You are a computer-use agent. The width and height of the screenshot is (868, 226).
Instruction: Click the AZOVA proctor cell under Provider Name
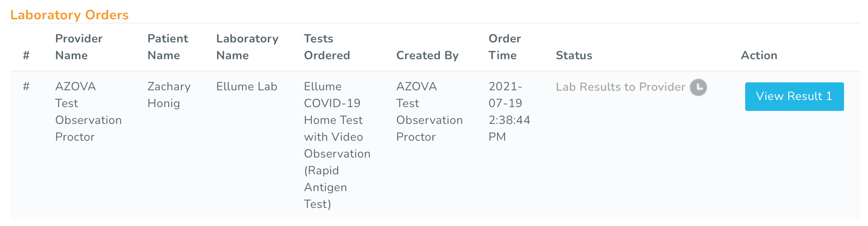[x=88, y=112]
